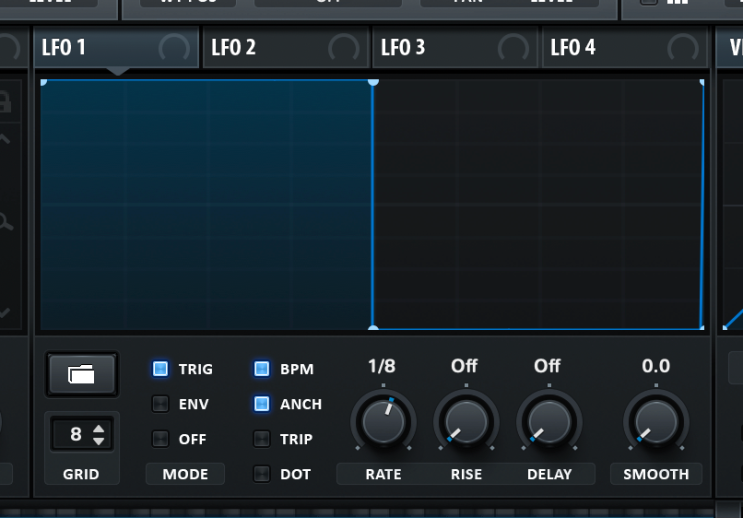
Task: Select the top middle LFO curve point
Action: point(373,82)
